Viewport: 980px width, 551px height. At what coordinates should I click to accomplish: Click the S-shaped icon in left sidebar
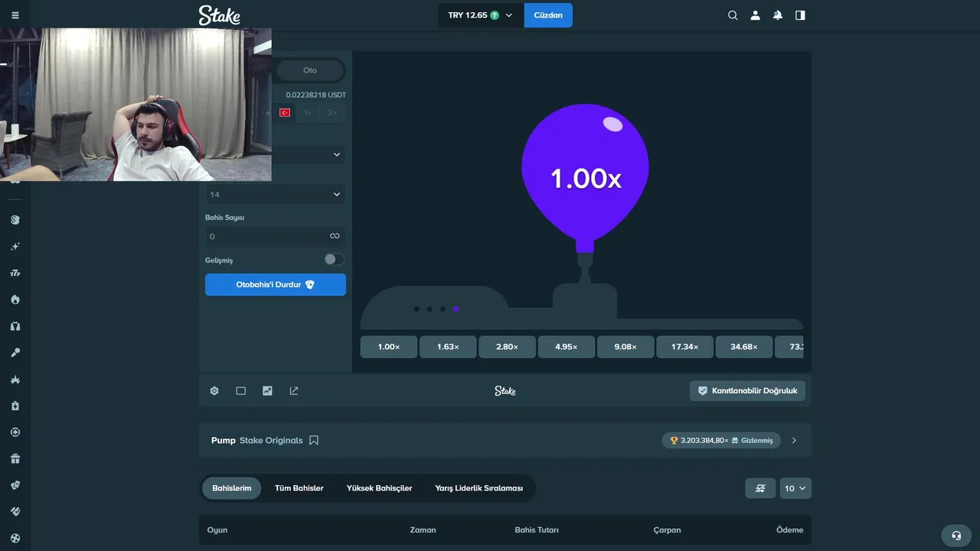pyautogui.click(x=15, y=220)
